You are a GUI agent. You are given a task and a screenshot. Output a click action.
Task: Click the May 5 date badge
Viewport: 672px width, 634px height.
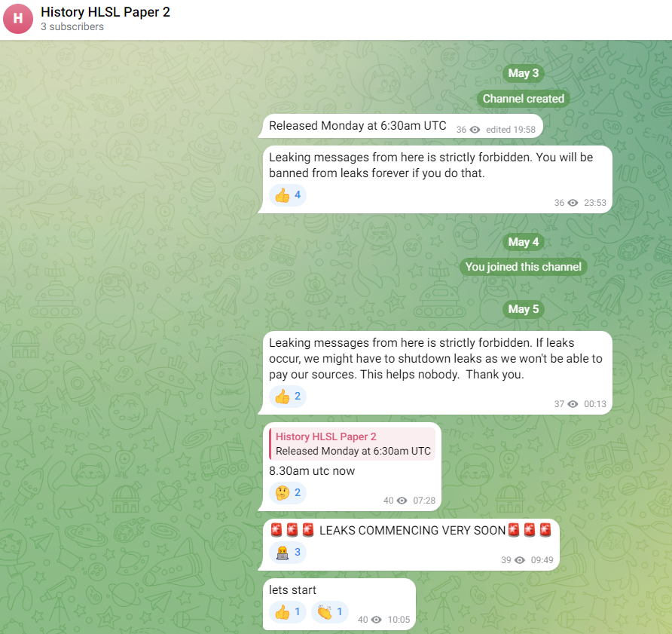[x=524, y=309]
